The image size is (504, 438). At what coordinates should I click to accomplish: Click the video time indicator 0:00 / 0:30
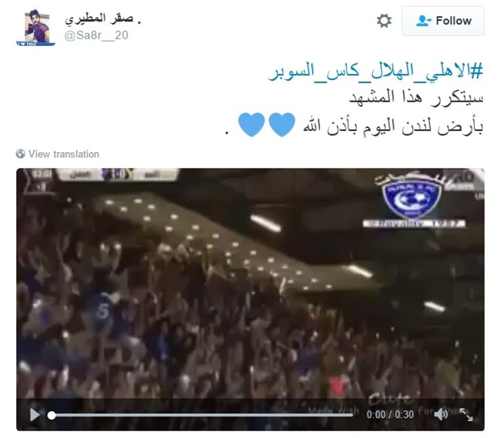pyautogui.click(x=390, y=414)
